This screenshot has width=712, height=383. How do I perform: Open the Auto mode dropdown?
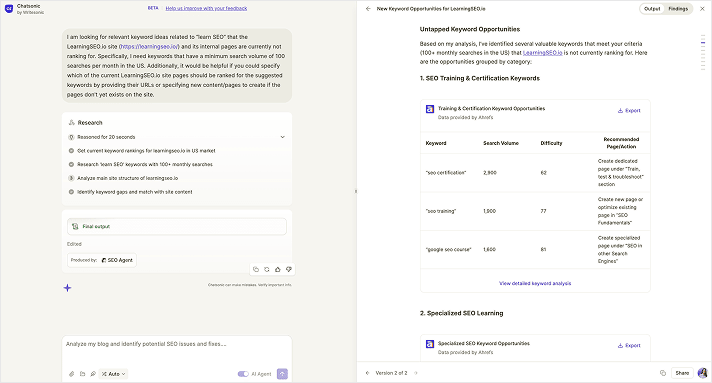point(114,374)
